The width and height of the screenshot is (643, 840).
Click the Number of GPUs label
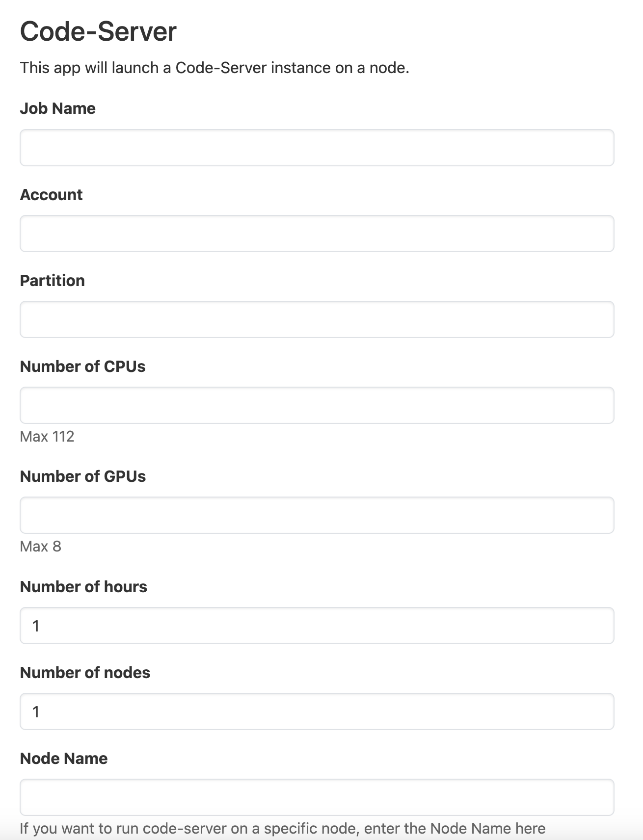(83, 476)
